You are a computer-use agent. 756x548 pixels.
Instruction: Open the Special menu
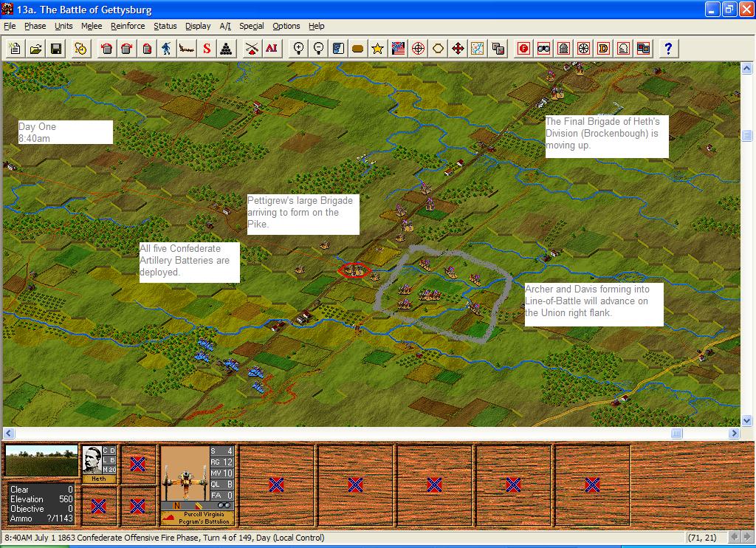(252, 26)
